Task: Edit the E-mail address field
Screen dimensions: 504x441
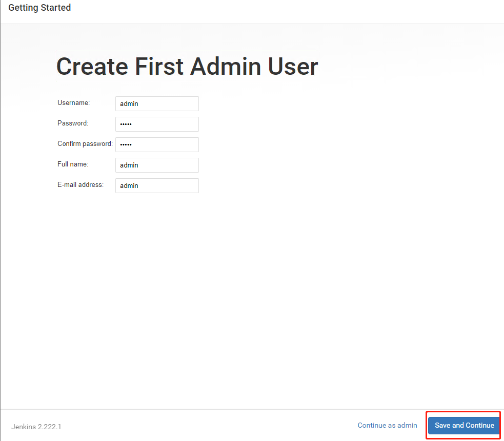Action: point(157,185)
